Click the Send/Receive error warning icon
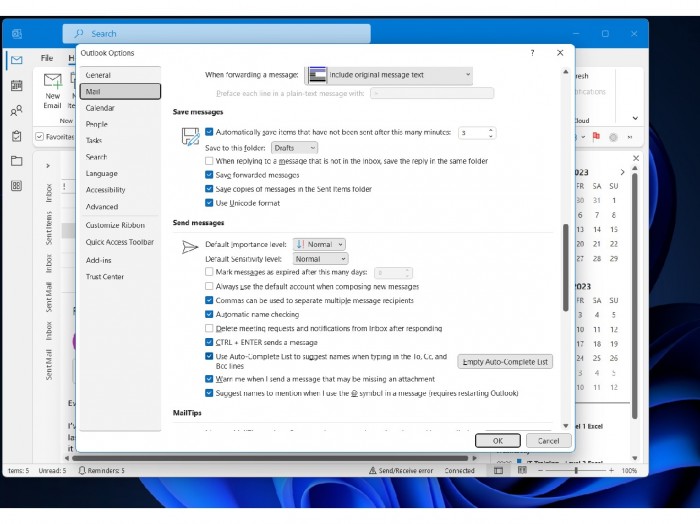Viewport: 700px width, 524px height. pos(372,470)
